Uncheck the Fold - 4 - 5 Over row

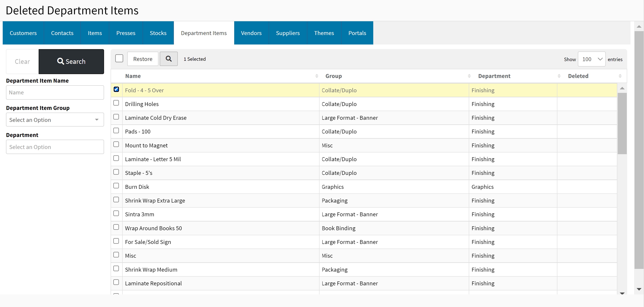(116, 90)
